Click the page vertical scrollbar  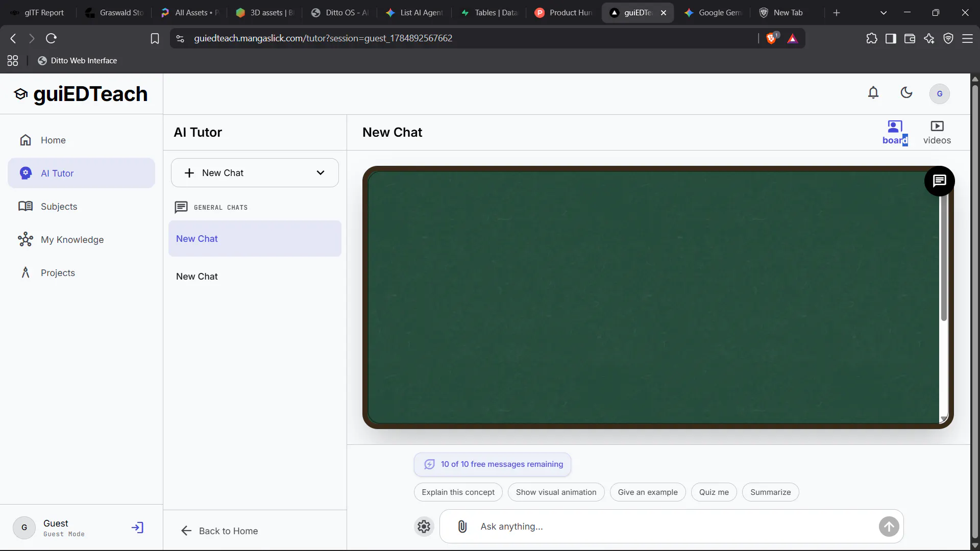tap(975, 311)
